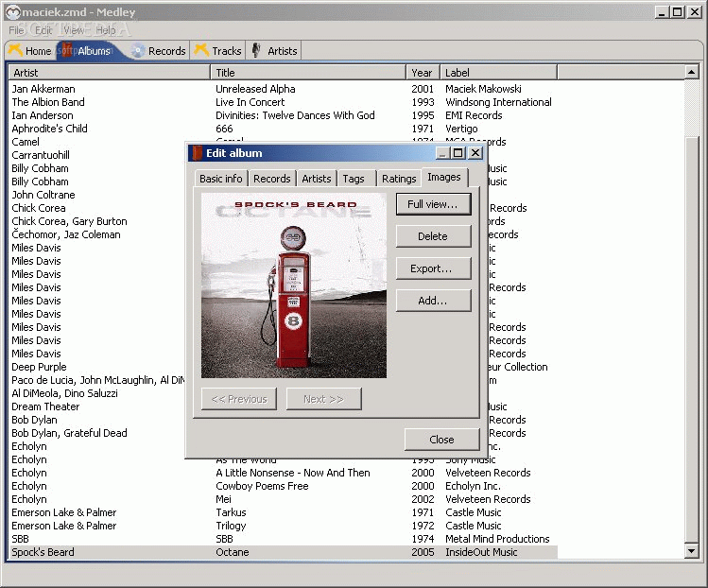Click the title A Little Nonsense - Now And Then
This screenshot has width=708, height=588.
pyautogui.click(x=293, y=473)
